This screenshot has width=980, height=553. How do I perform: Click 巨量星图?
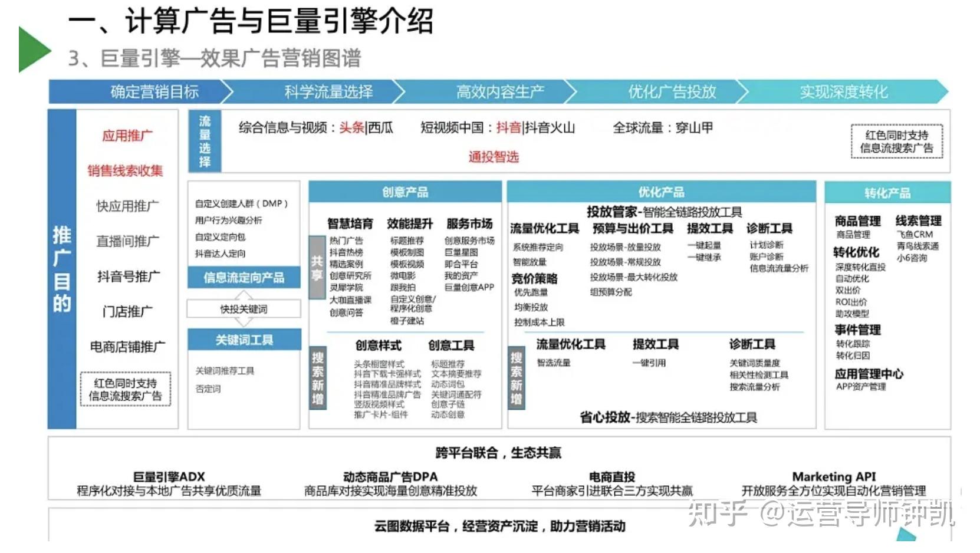coord(461,252)
